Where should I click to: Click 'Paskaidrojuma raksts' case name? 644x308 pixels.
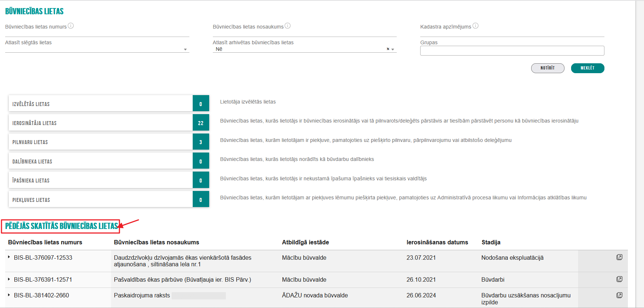(x=142, y=295)
